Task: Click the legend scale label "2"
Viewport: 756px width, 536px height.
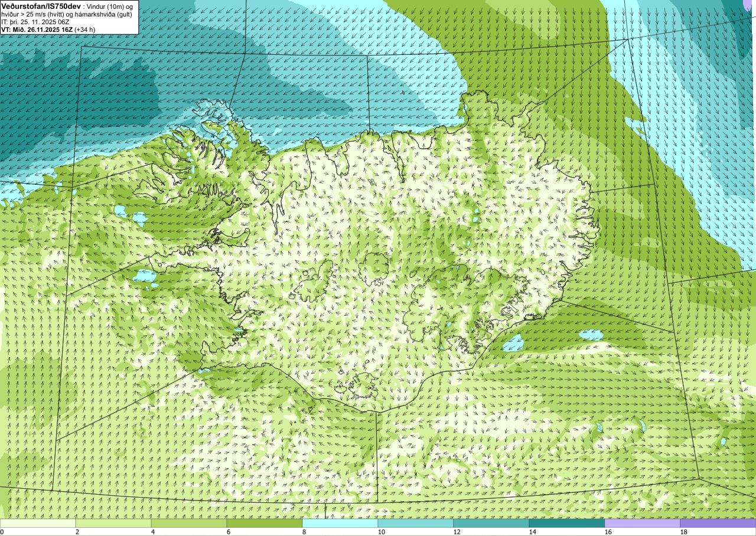Action: click(77, 532)
